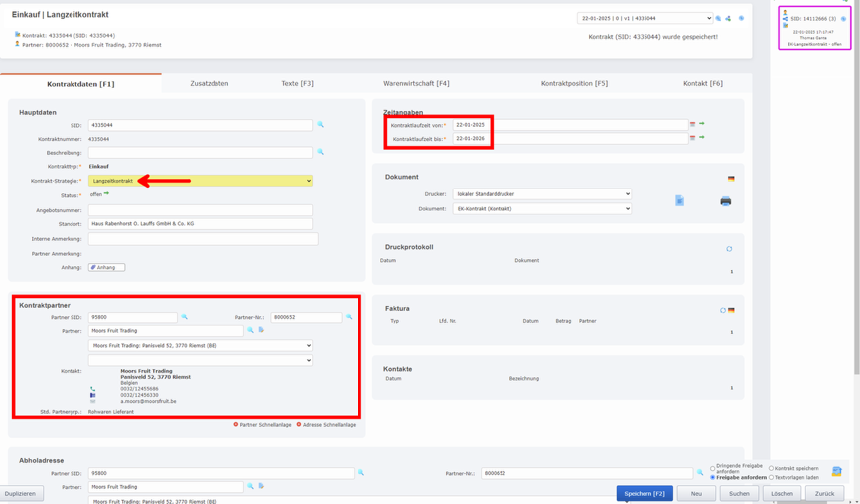Open the Kontrakt-Strategie dropdown
The image size is (860, 504).
click(x=201, y=181)
